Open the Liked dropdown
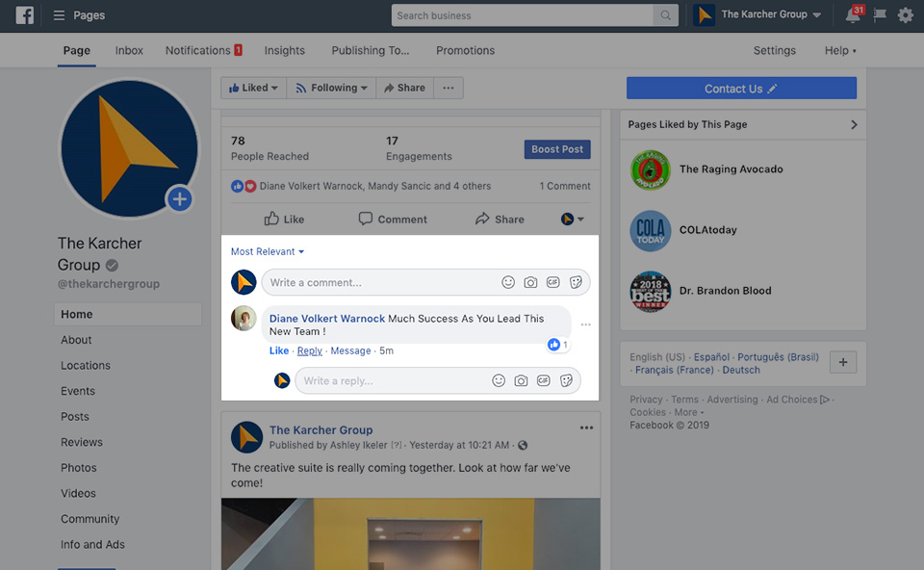 [253, 88]
